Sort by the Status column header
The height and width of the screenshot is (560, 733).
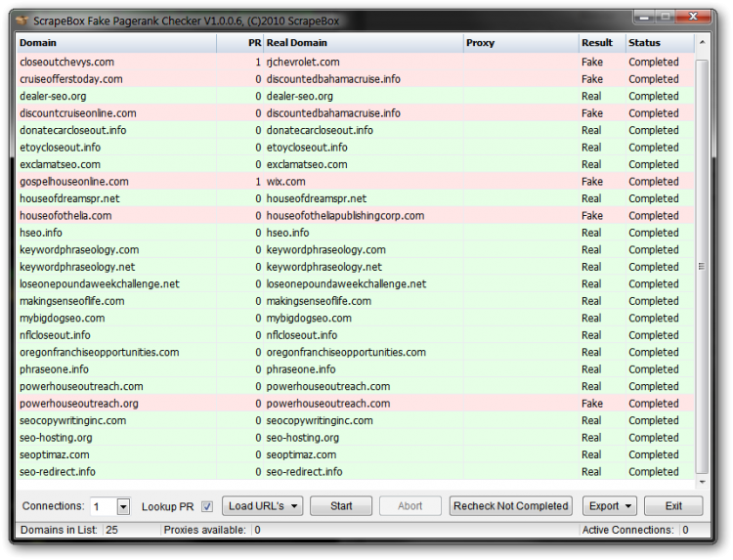660,43
